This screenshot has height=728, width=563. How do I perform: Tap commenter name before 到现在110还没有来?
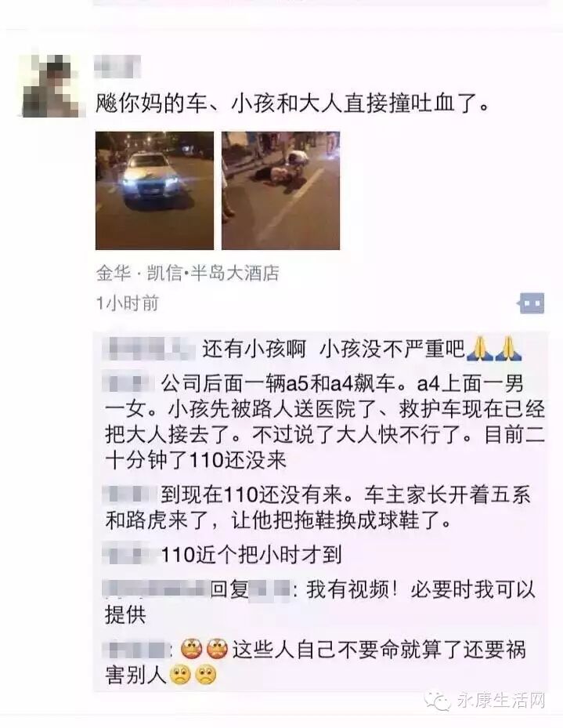click(x=129, y=494)
